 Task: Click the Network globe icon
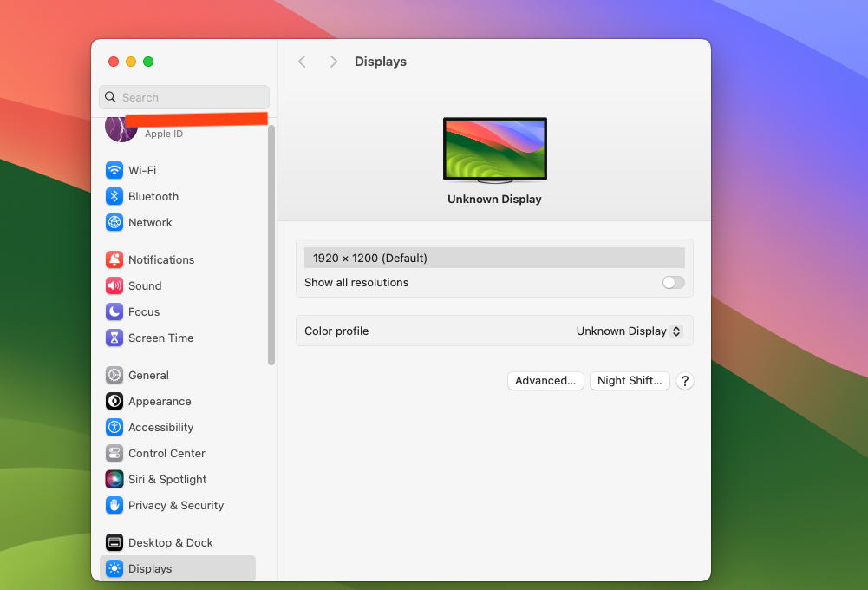point(114,222)
